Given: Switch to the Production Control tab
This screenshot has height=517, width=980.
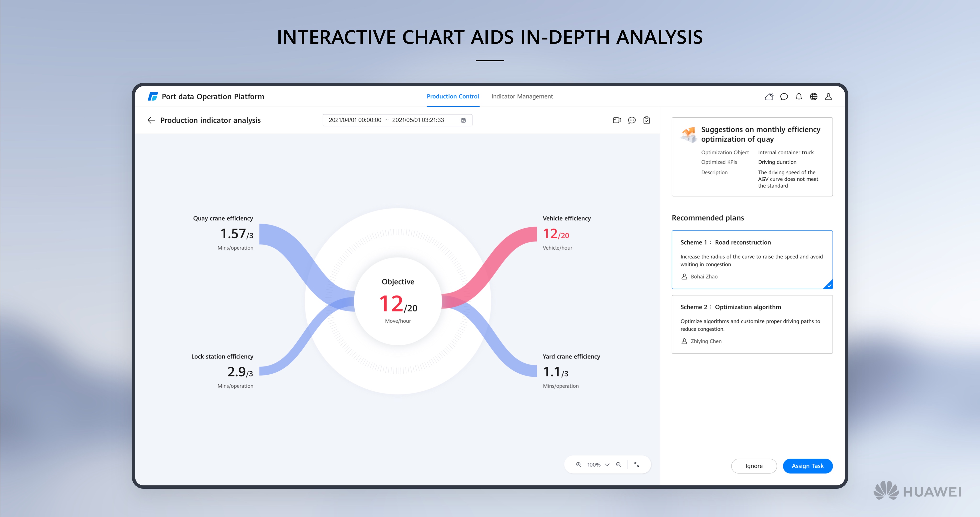Looking at the screenshot, I should (x=453, y=97).
